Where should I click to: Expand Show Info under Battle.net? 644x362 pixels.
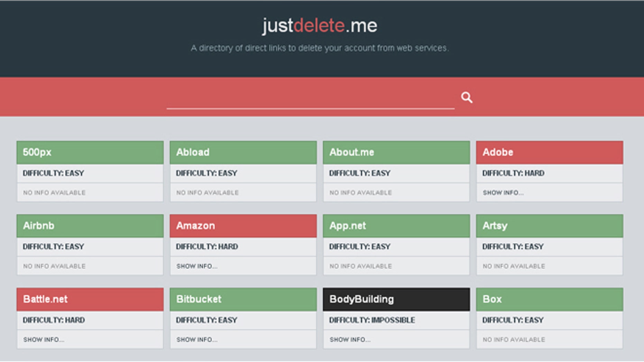44,340
